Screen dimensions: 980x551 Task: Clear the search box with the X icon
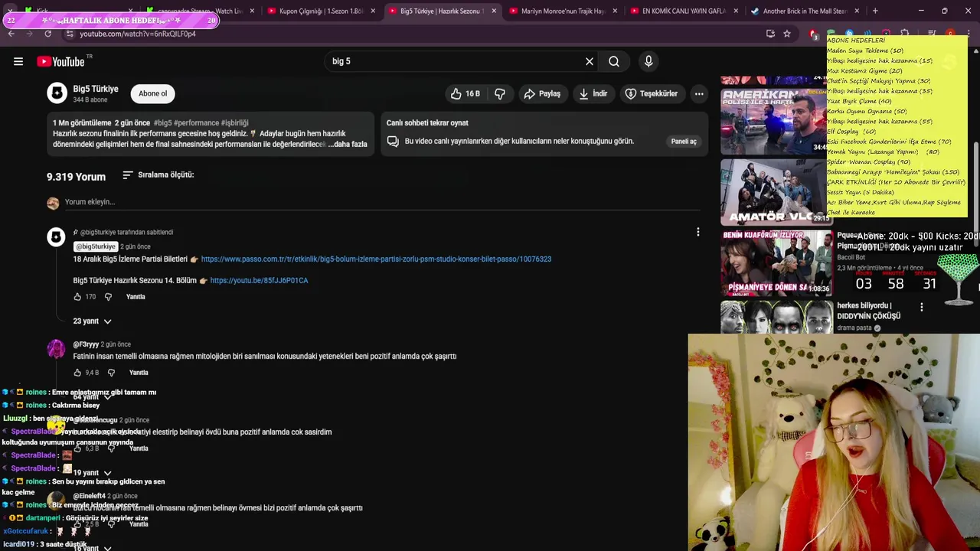590,61
